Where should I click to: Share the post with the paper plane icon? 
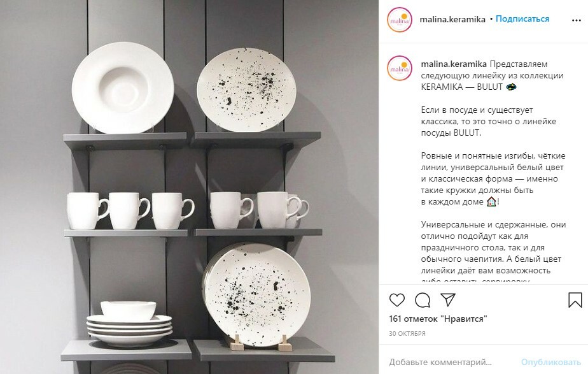click(448, 299)
